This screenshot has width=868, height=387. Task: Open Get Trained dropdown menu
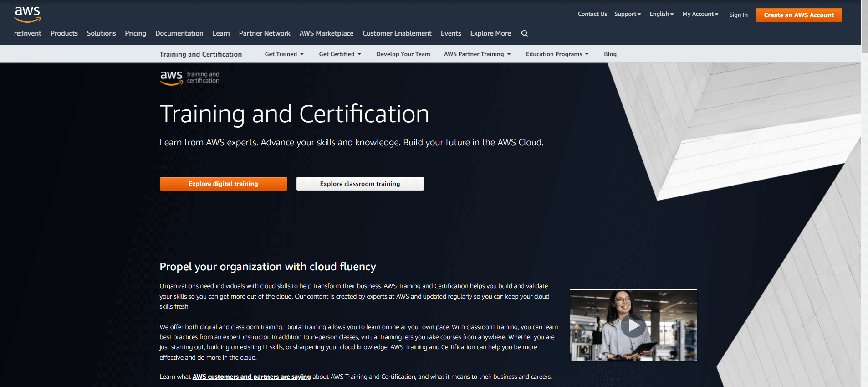pyautogui.click(x=284, y=54)
